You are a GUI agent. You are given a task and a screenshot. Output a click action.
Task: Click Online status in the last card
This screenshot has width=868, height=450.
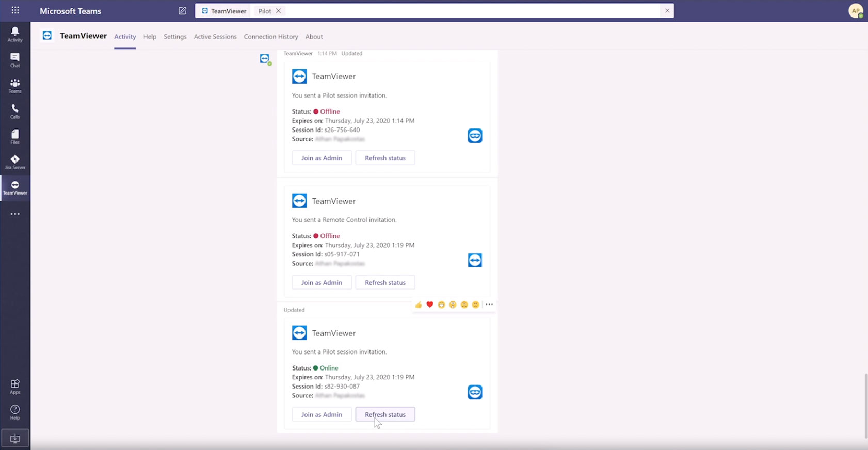[326, 368]
